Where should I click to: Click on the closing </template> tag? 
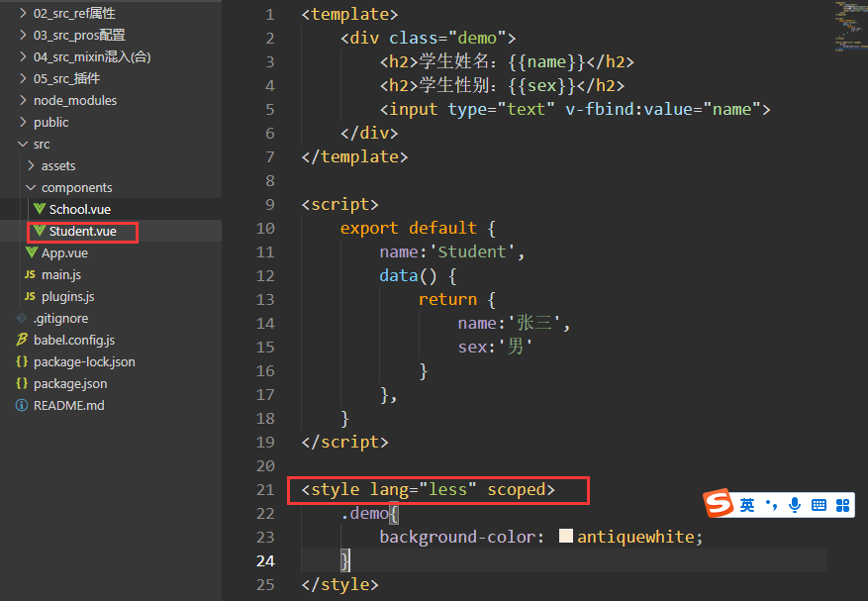354,157
